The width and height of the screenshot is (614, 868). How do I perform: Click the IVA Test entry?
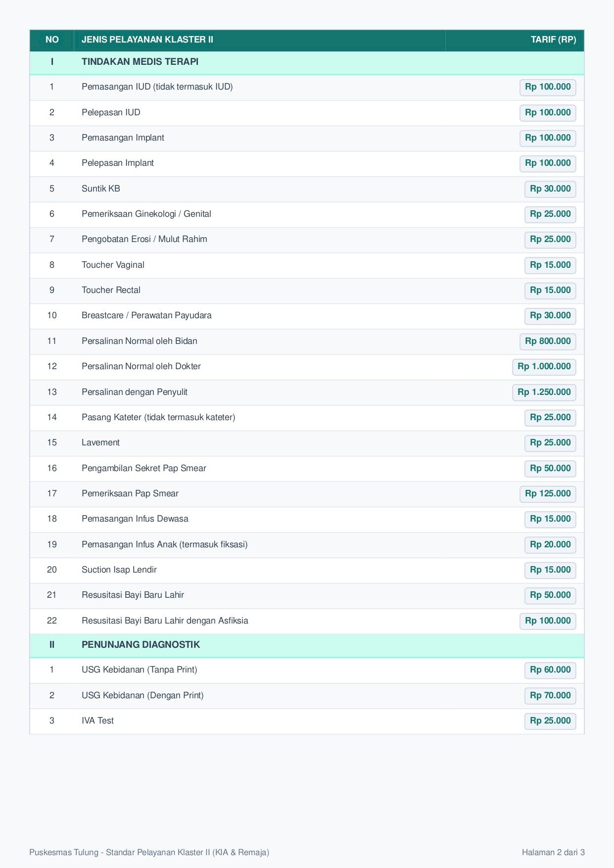tap(98, 721)
